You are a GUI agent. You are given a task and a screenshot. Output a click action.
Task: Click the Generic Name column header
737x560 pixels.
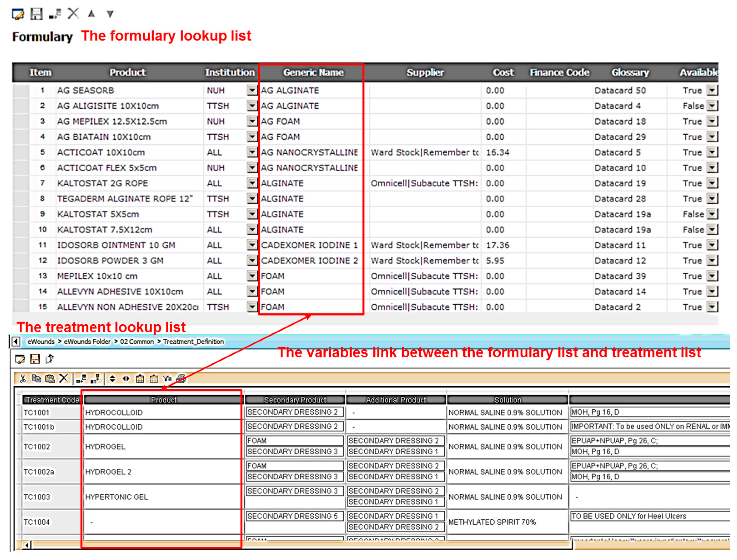[313, 72]
